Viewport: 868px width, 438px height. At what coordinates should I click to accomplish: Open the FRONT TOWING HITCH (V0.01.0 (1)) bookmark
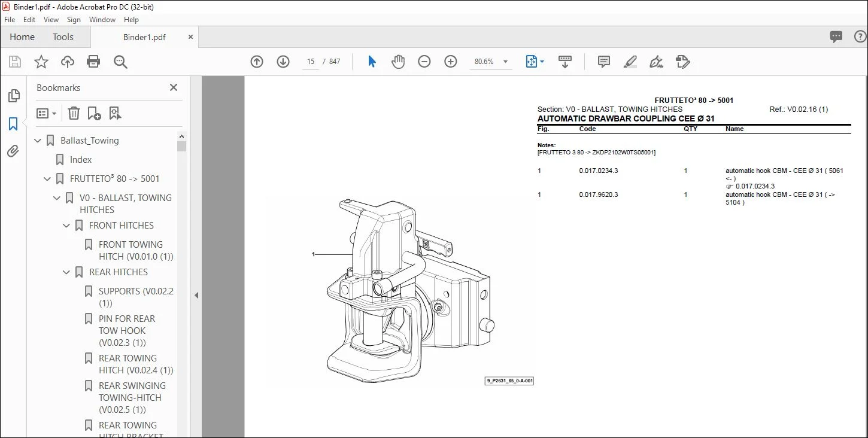(x=136, y=251)
